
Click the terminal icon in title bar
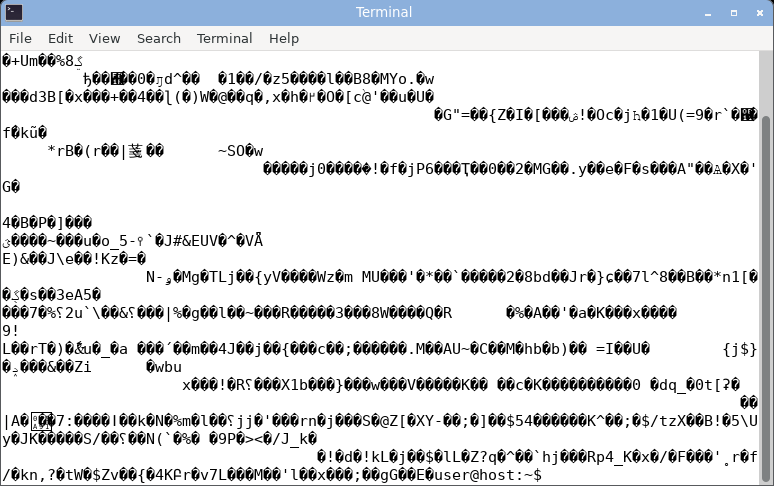tap(14, 12)
